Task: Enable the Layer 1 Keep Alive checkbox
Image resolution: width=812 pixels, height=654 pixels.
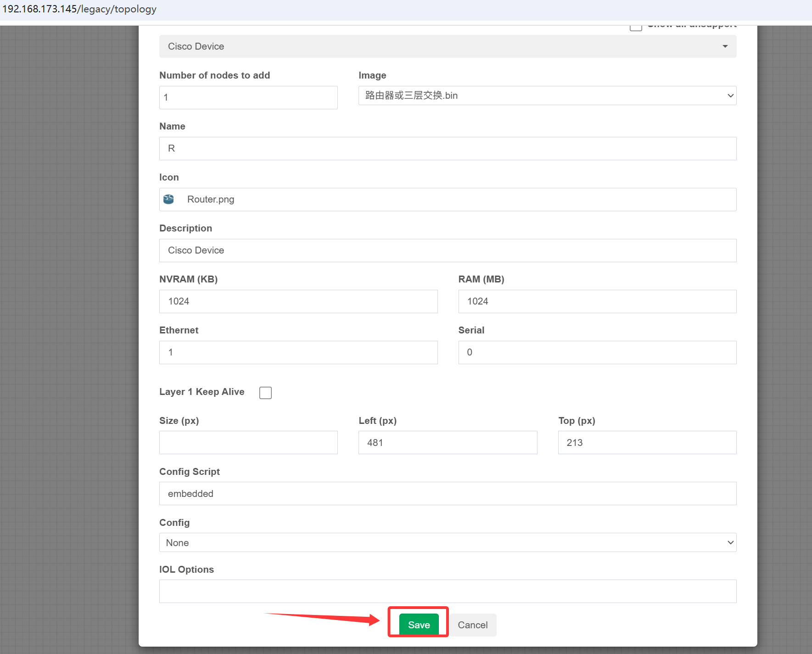Action: 265,393
